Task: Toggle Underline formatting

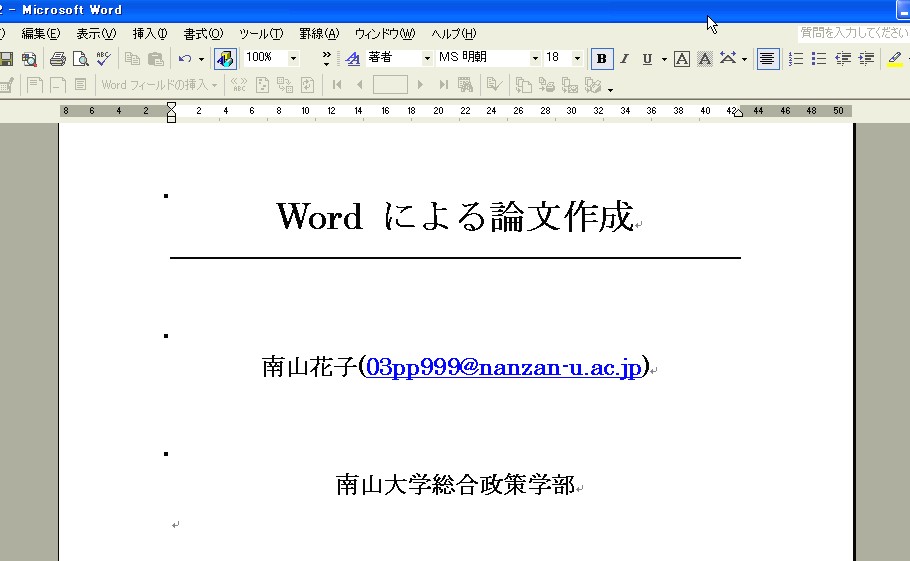Action: [x=648, y=59]
